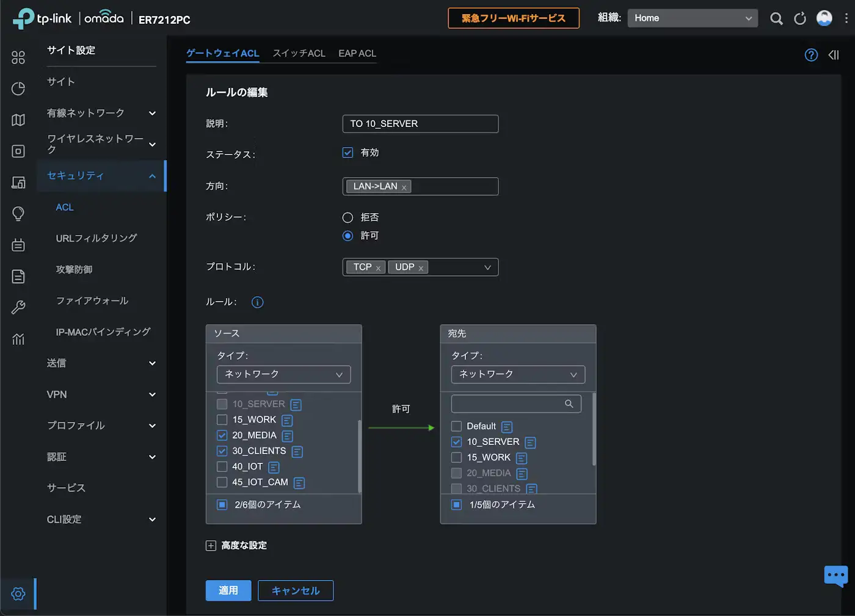Open the source type ネットワーク dropdown
Screen dimensions: 855x616
click(284, 374)
